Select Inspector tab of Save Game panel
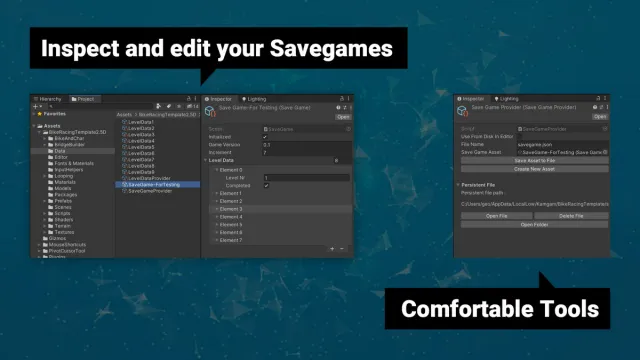The image size is (640, 360). (218, 99)
